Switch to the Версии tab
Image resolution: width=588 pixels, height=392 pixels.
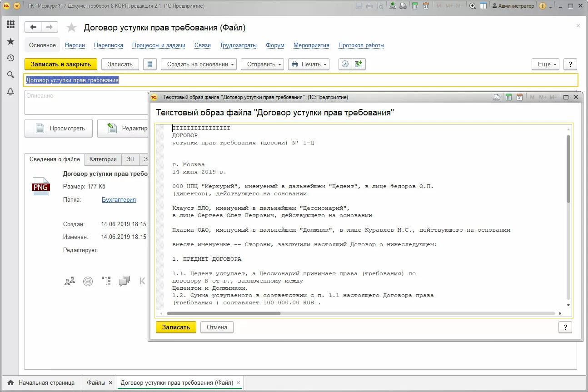[x=75, y=45]
